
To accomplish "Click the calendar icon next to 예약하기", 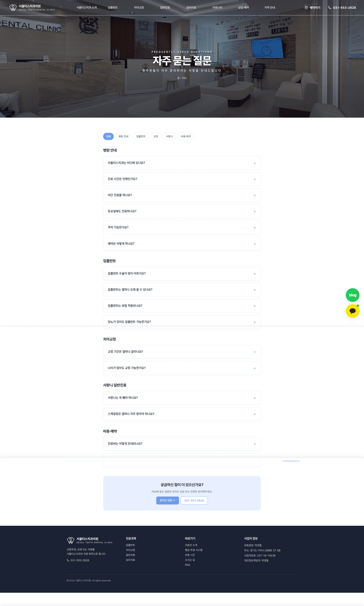I will 306,8.
